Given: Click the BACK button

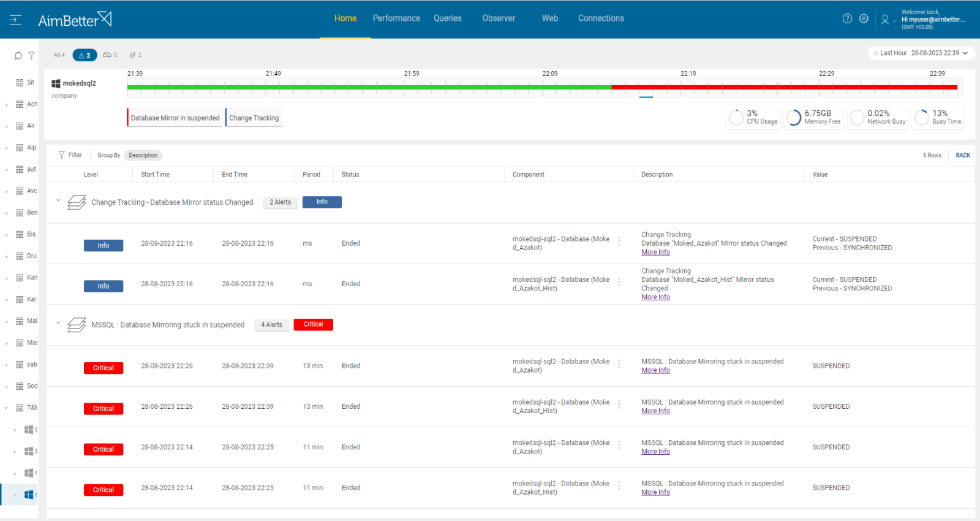Looking at the screenshot, I should [963, 155].
